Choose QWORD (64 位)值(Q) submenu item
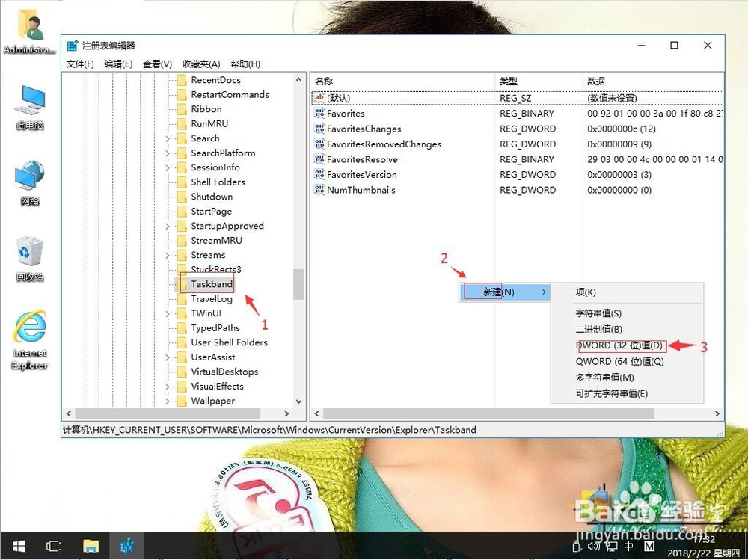The height and width of the screenshot is (560, 748). (x=627, y=361)
